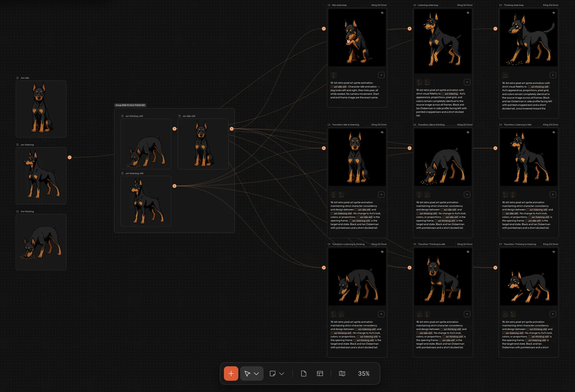Open the cursor tool options chevron
The image size is (575, 392).
pyautogui.click(x=256, y=374)
